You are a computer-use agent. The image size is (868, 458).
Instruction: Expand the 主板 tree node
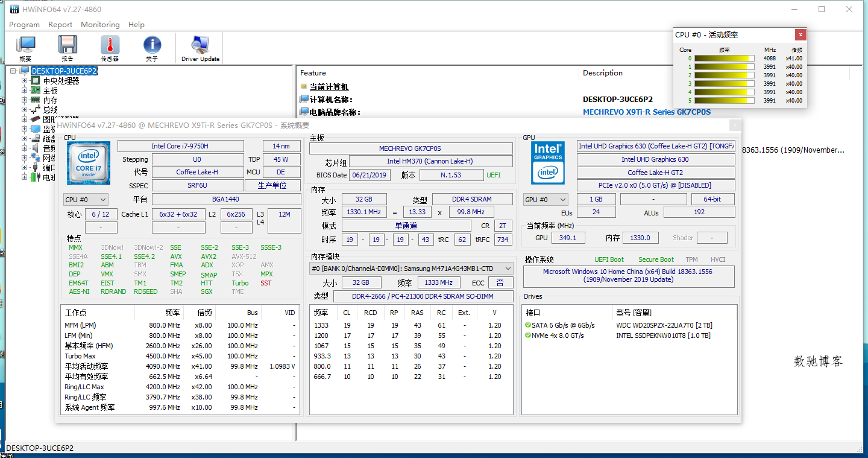(25, 91)
